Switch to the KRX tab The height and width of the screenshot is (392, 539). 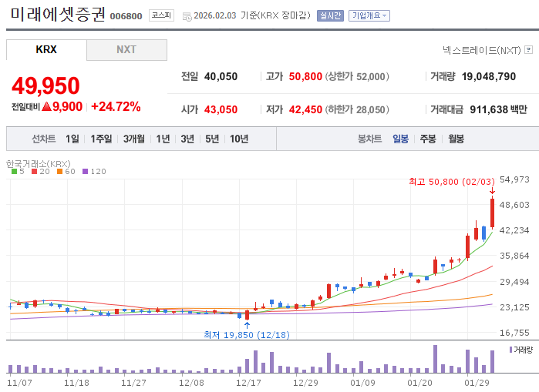[46, 50]
